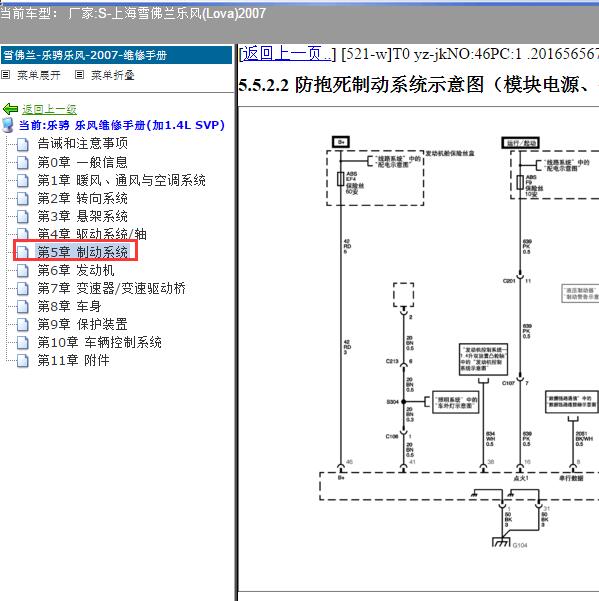The image size is (599, 601).
Task: Open 第10章 车辆控制系统
Action: pyautogui.click(x=100, y=342)
